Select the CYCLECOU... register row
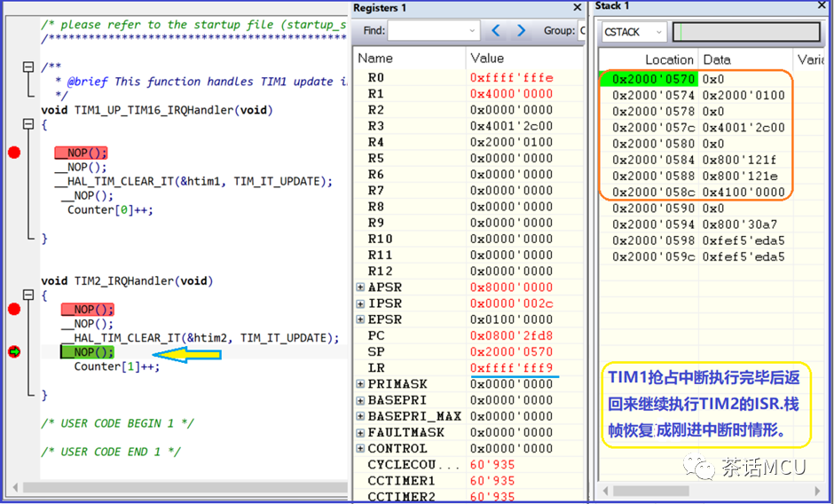This screenshot has width=834, height=504. click(x=468, y=465)
